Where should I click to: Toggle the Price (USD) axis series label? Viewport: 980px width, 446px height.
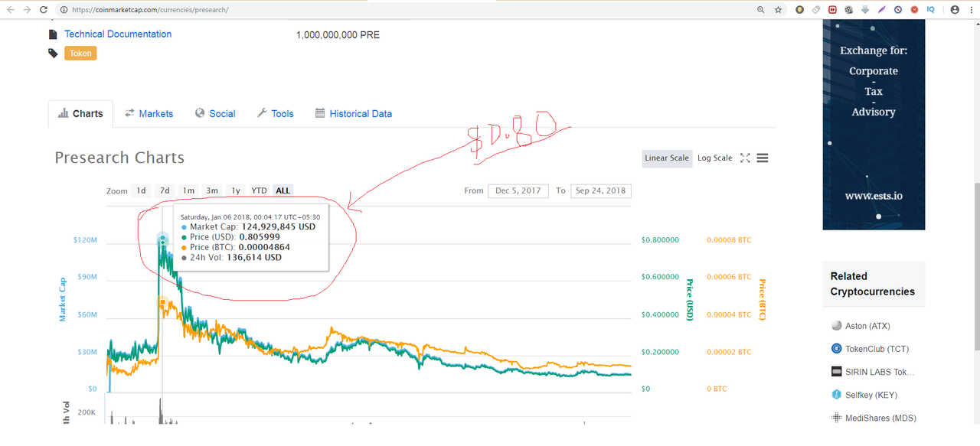click(689, 299)
